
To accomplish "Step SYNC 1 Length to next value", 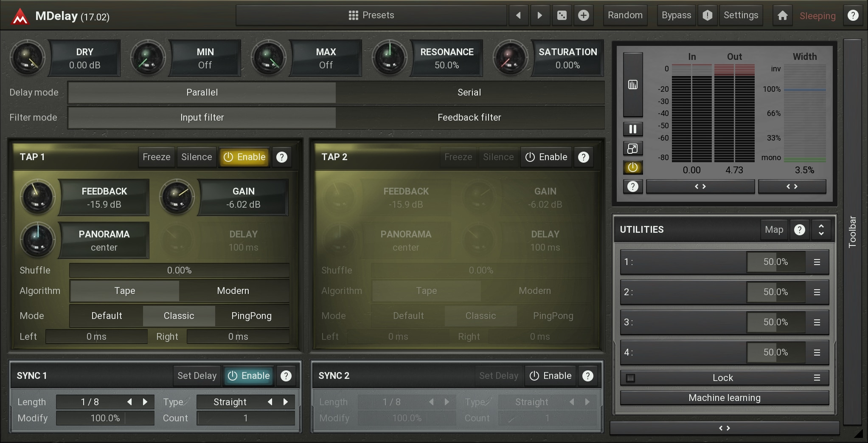I will click(x=145, y=402).
